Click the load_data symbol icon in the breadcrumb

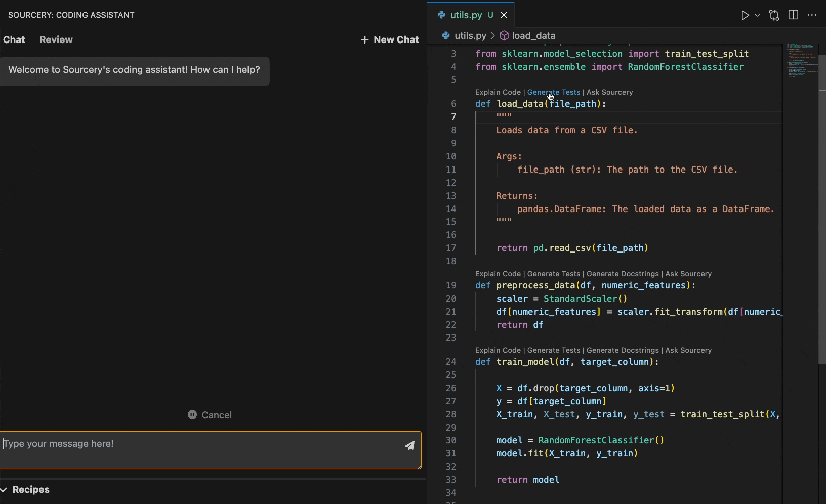point(504,36)
